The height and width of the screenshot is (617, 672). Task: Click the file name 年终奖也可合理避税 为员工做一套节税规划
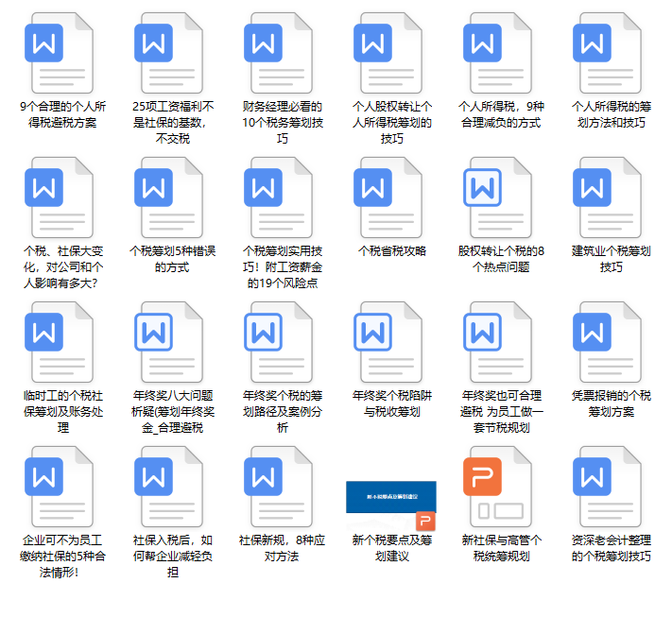502,411
